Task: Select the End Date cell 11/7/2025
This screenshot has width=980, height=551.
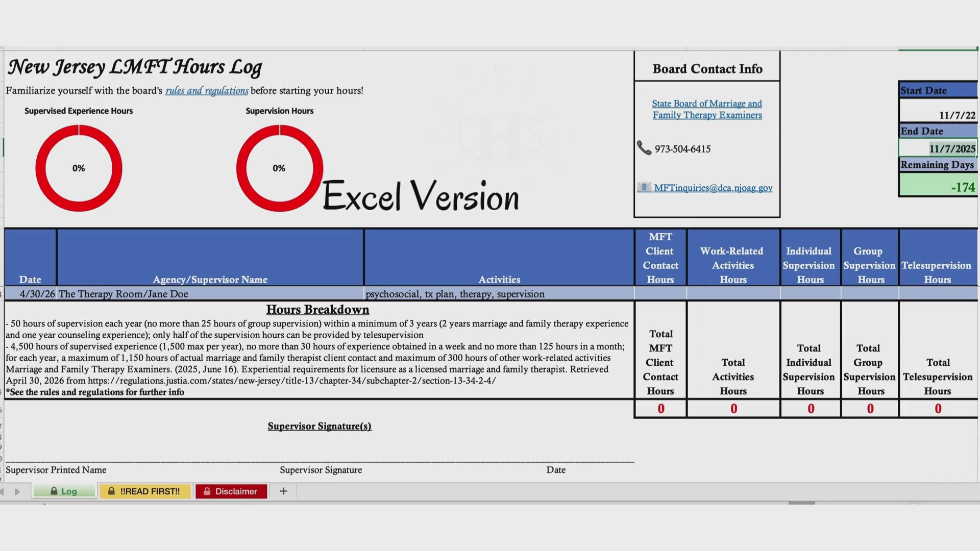Action: [x=938, y=148]
